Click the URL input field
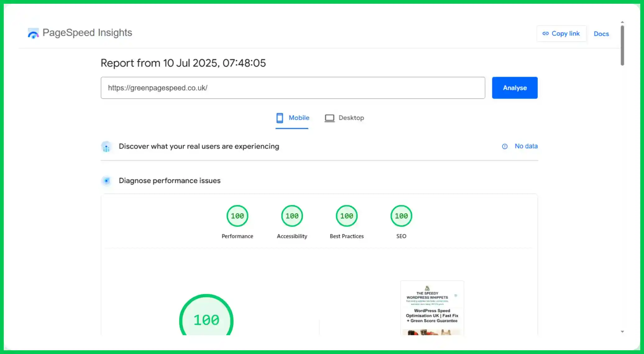644x354 pixels. pos(292,88)
